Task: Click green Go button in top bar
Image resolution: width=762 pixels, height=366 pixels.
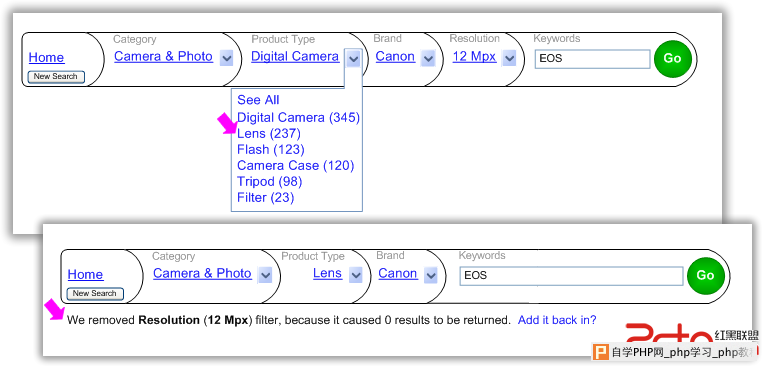Action: [x=672, y=58]
